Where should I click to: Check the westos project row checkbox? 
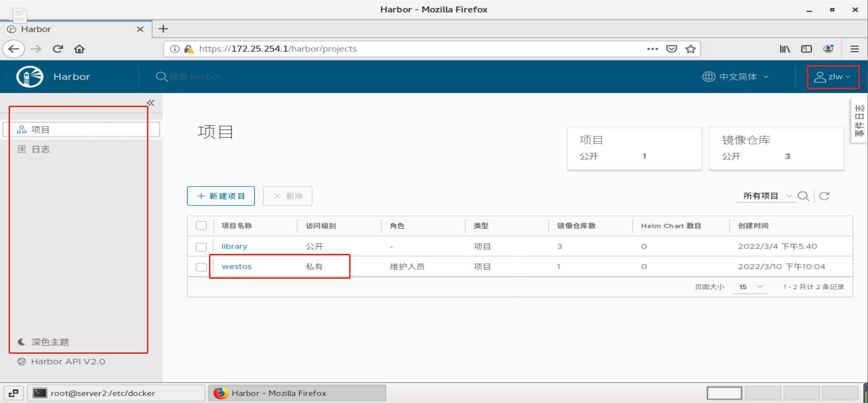pos(201,267)
